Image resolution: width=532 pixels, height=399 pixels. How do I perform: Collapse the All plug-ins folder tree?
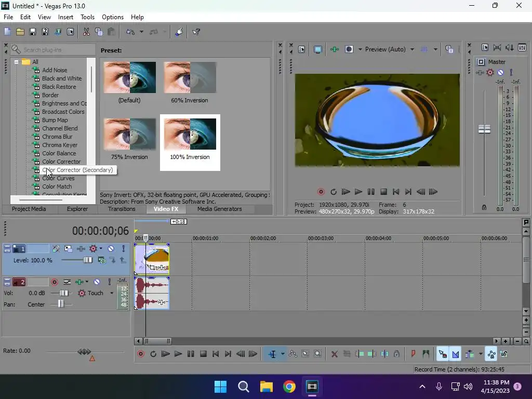click(x=16, y=62)
